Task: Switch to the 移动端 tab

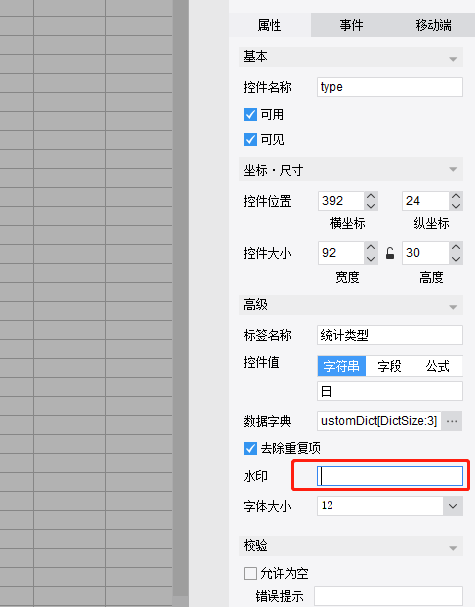Action: pyautogui.click(x=433, y=25)
